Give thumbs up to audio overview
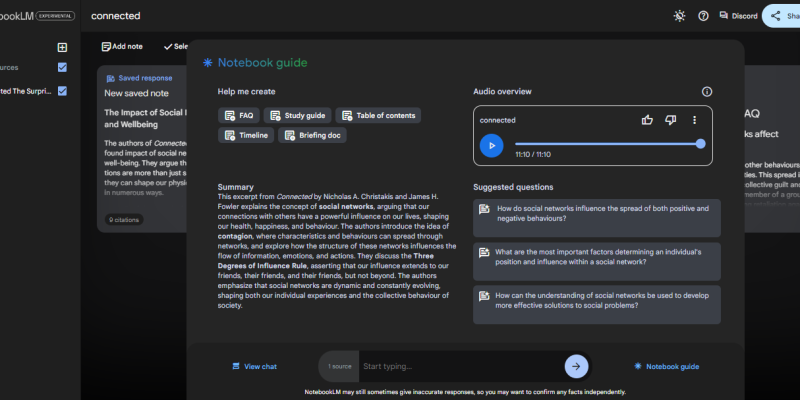Image resolution: width=800 pixels, height=400 pixels. (x=647, y=120)
